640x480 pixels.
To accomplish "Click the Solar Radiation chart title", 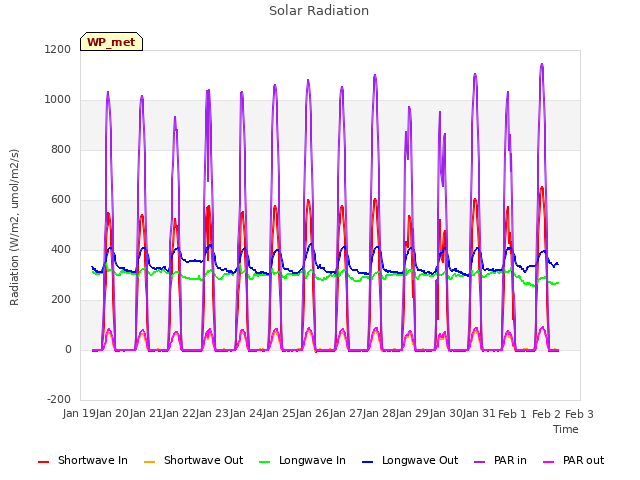I will (x=319, y=11).
